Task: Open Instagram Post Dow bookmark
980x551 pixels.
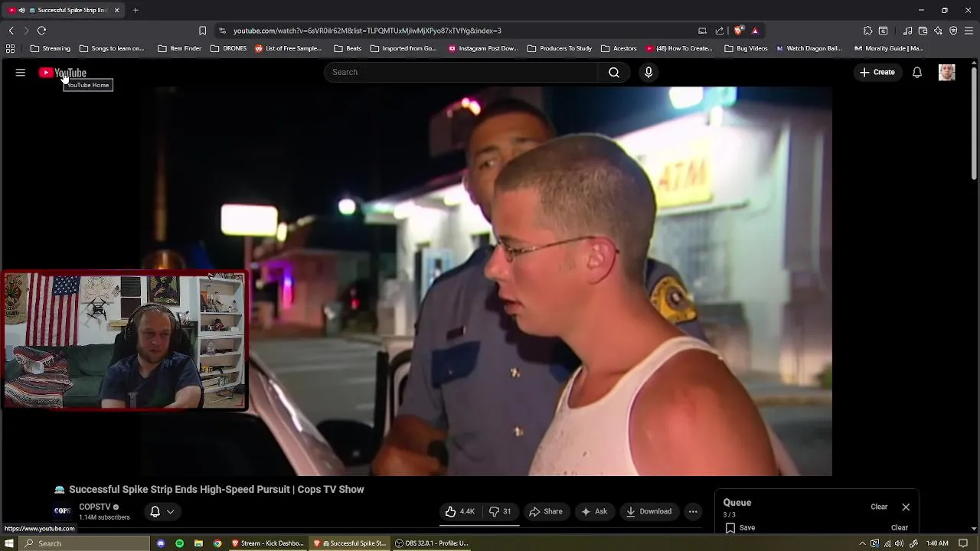Action: (x=483, y=48)
